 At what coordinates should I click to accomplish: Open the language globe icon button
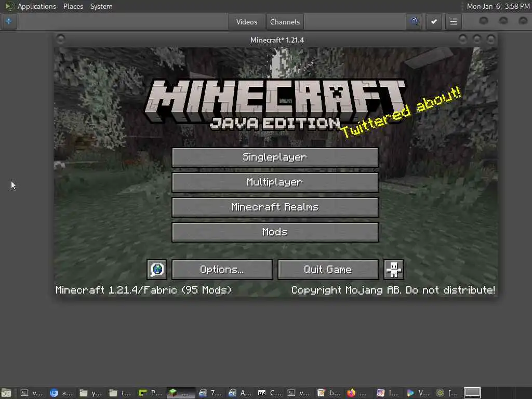point(157,270)
